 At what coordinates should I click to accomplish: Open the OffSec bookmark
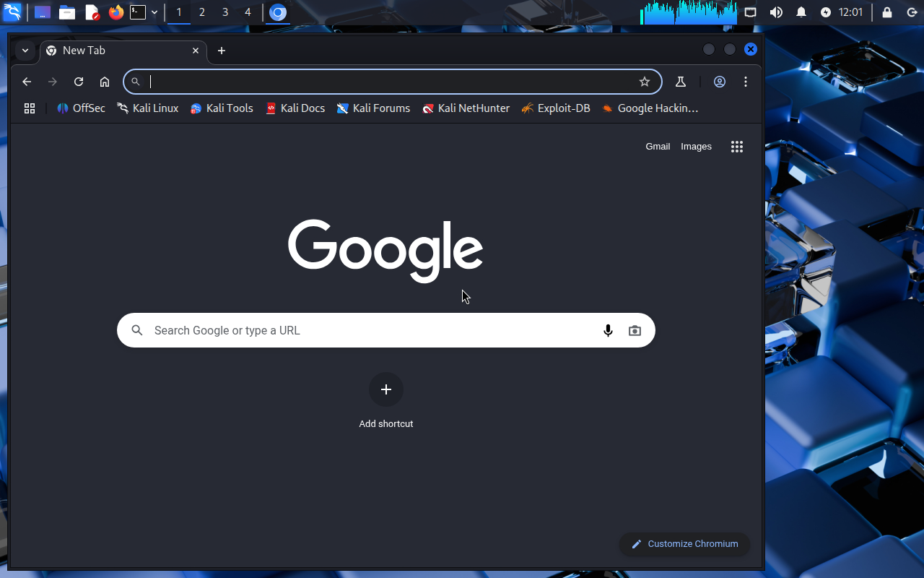[81, 108]
